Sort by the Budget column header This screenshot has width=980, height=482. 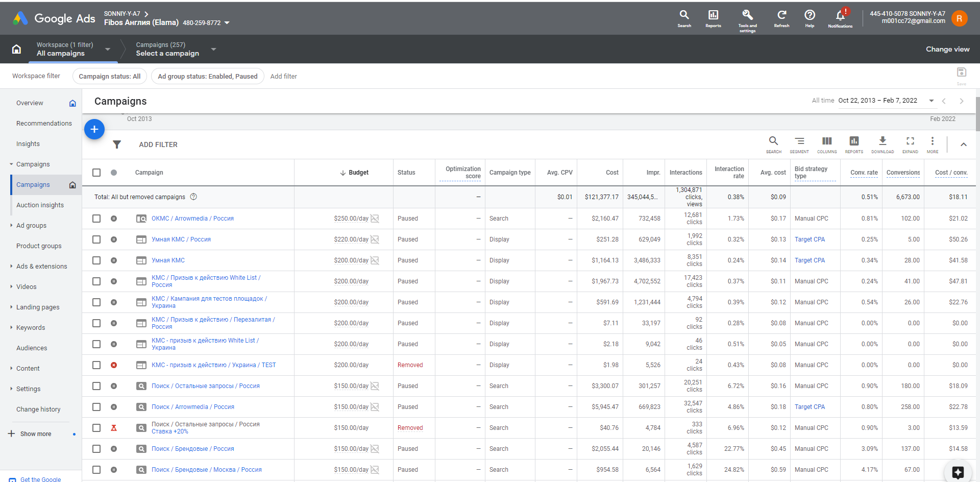(x=354, y=173)
